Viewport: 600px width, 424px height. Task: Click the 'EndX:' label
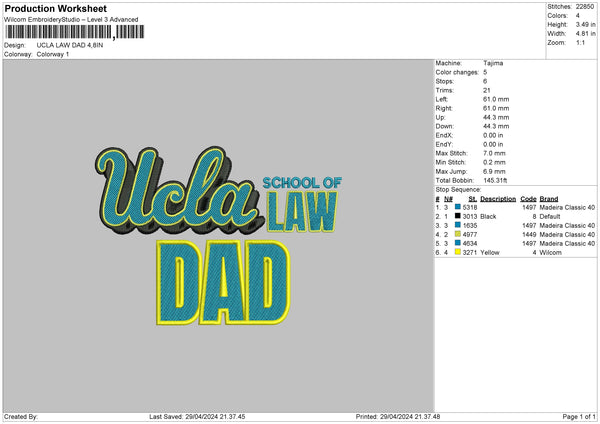[x=444, y=135]
